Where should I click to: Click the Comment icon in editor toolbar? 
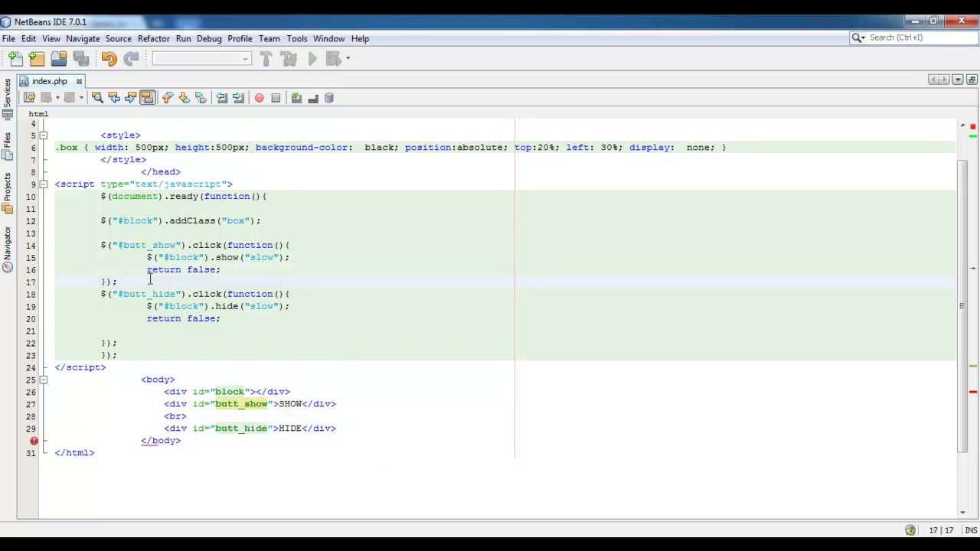click(x=296, y=98)
